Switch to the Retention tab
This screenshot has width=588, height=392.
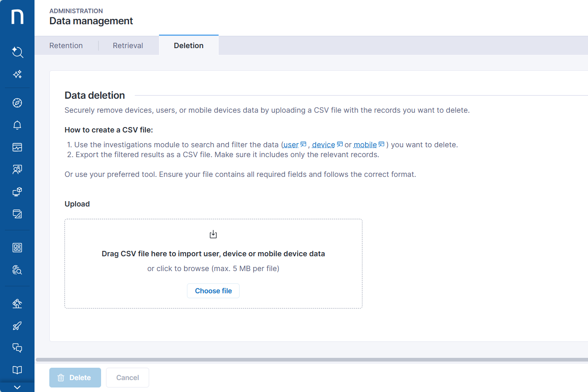coord(66,46)
